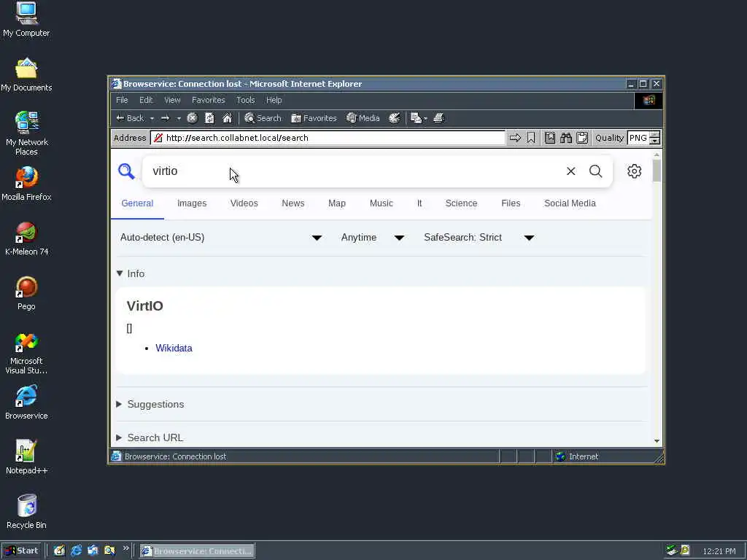
Task: Open the File menu
Action: tap(122, 100)
